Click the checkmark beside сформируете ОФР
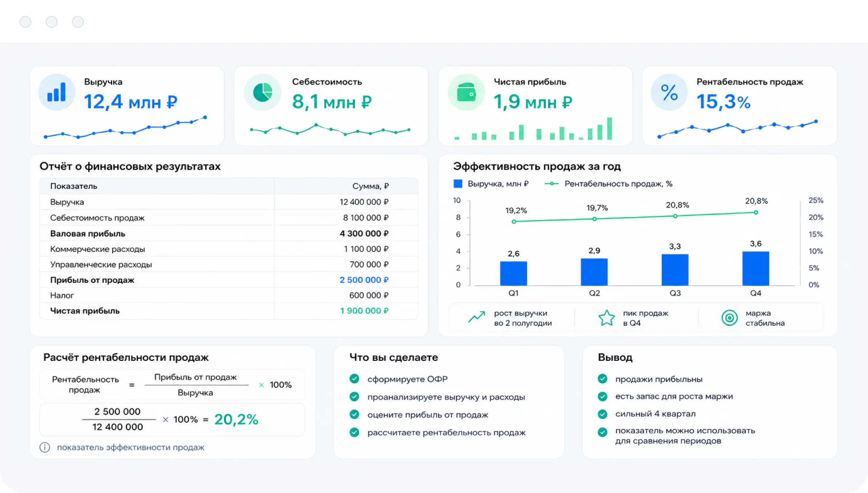The height and width of the screenshot is (493, 868). tap(354, 379)
